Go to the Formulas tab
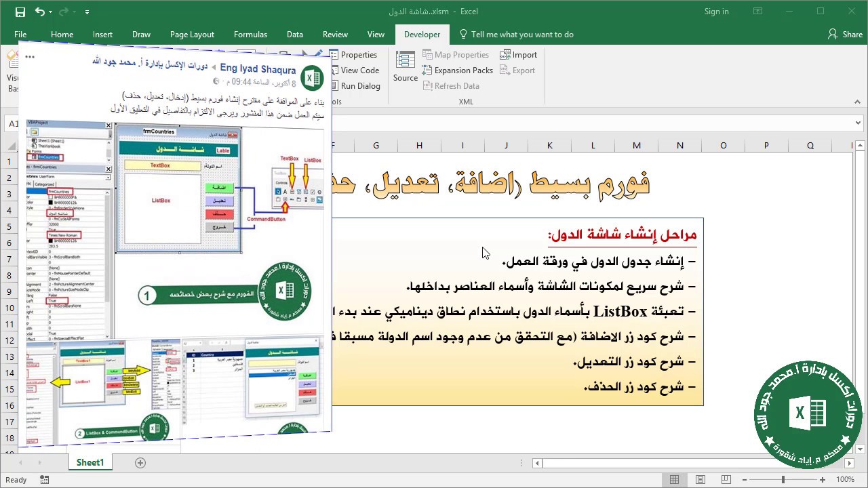868x488 pixels. pos(250,35)
